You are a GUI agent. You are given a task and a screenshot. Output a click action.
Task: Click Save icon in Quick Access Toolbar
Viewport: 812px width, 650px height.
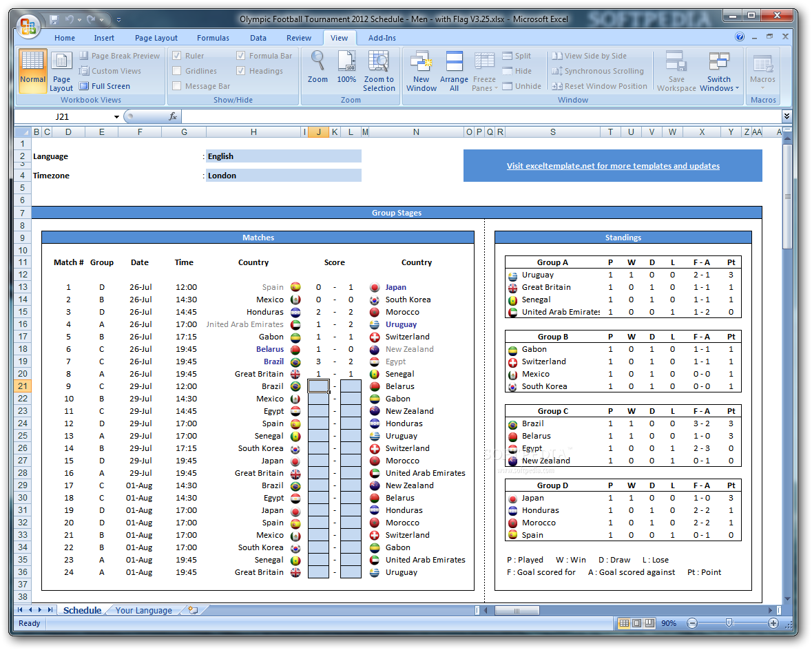tap(54, 19)
